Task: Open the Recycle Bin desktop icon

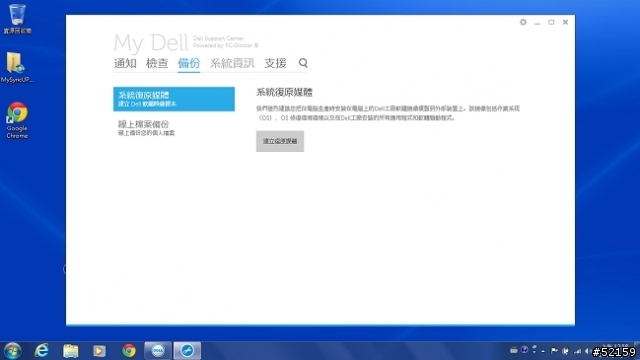Action: click(17, 19)
